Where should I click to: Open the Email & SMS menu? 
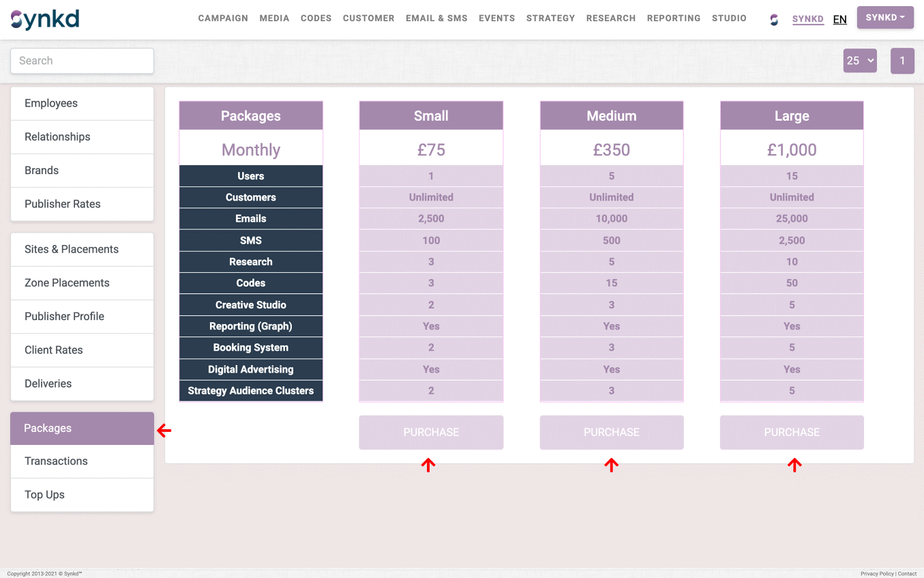point(436,18)
